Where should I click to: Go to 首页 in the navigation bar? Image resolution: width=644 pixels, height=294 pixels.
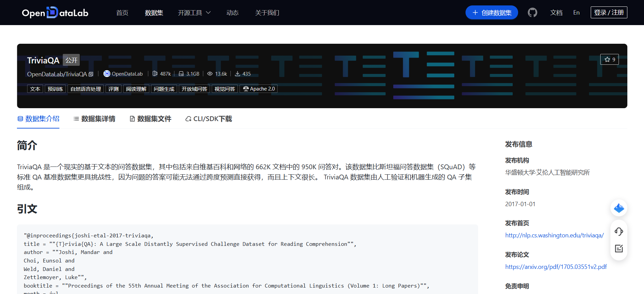click(122, 13)
